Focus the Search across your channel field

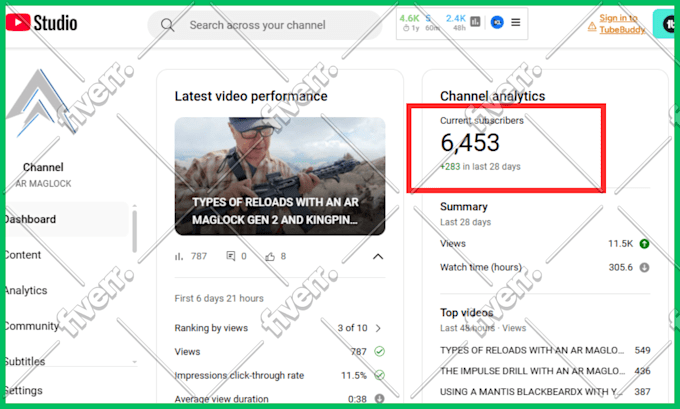tap(265, 25)
